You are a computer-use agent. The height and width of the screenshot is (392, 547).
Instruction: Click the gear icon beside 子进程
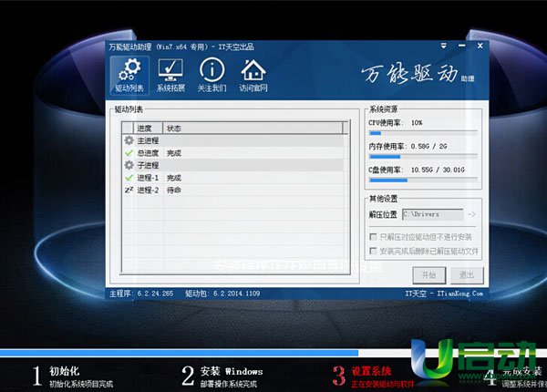point(129,165)
